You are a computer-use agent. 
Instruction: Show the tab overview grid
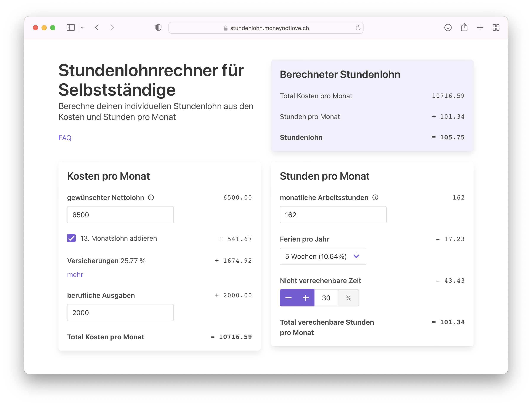496,27
